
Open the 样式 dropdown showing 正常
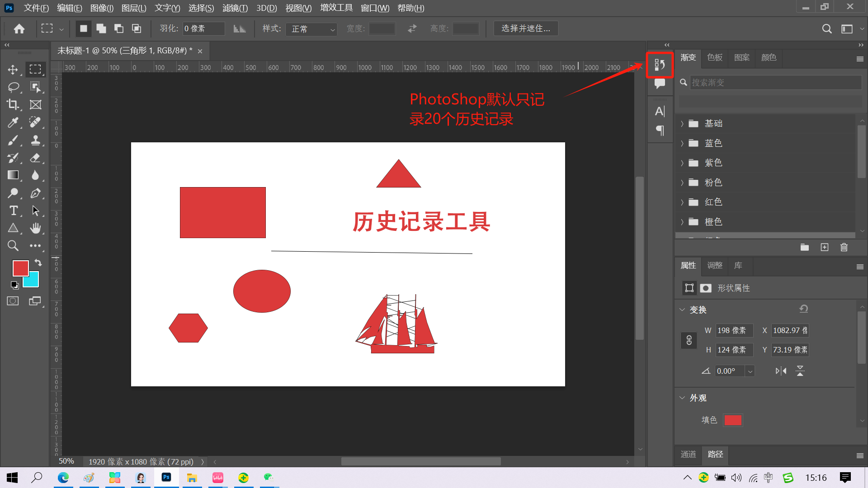pyautogui.click(x=312, y=29)
